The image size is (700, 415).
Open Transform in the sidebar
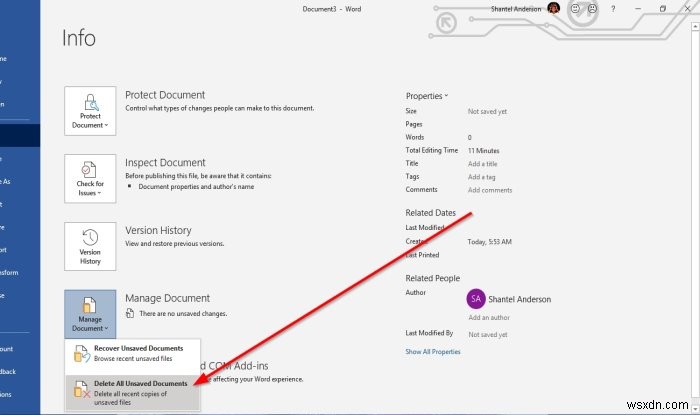coord(18,272)
